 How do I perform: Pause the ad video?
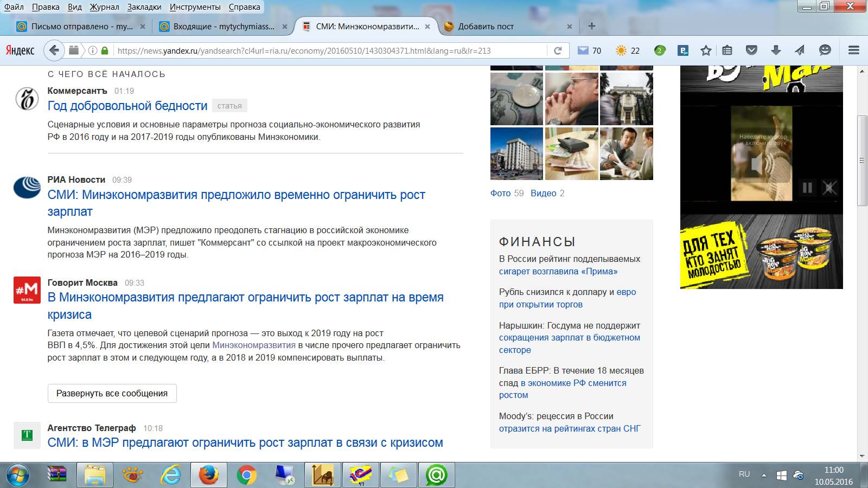point(807,188)
